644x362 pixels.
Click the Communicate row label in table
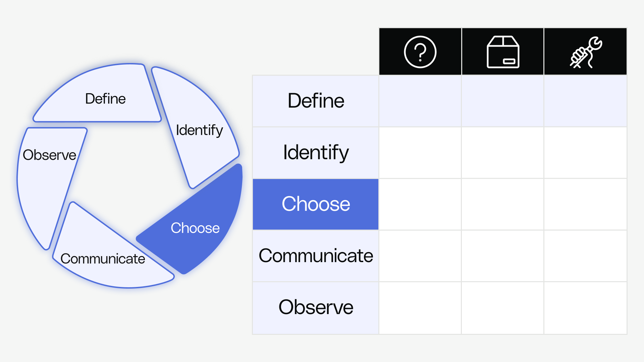click(x=316, y=256)
